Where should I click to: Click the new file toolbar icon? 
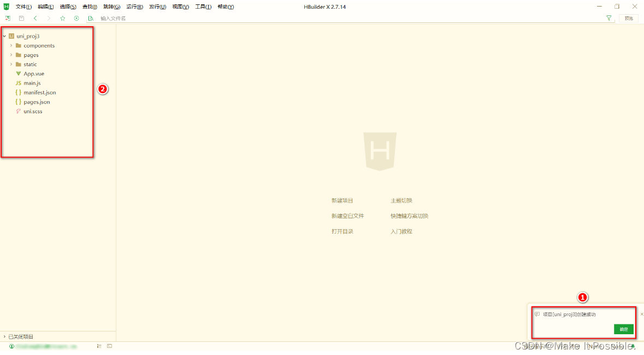[8, 18]
